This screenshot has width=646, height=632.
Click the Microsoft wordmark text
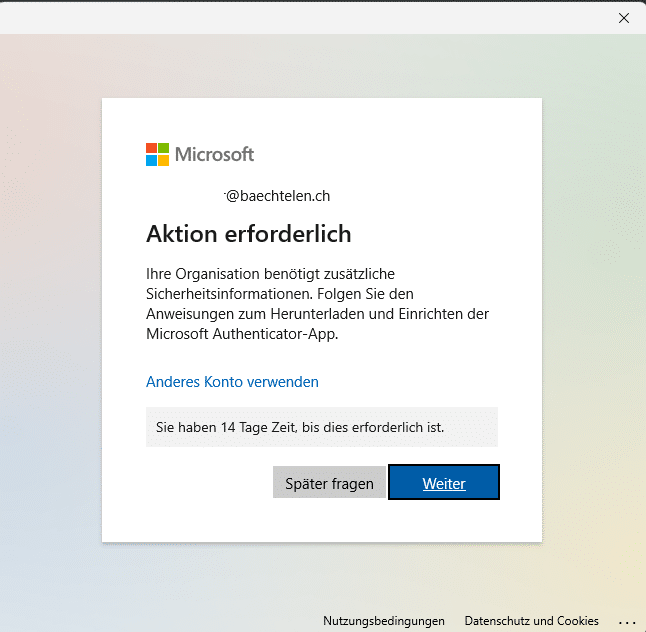pos(214,154)
